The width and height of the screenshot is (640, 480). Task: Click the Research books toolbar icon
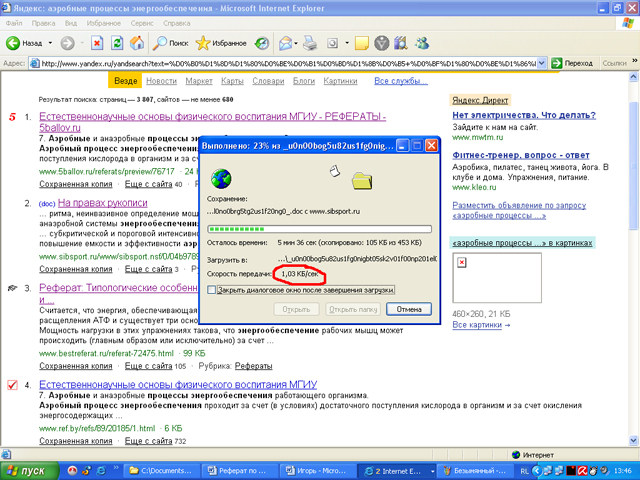tap(401, 43)
